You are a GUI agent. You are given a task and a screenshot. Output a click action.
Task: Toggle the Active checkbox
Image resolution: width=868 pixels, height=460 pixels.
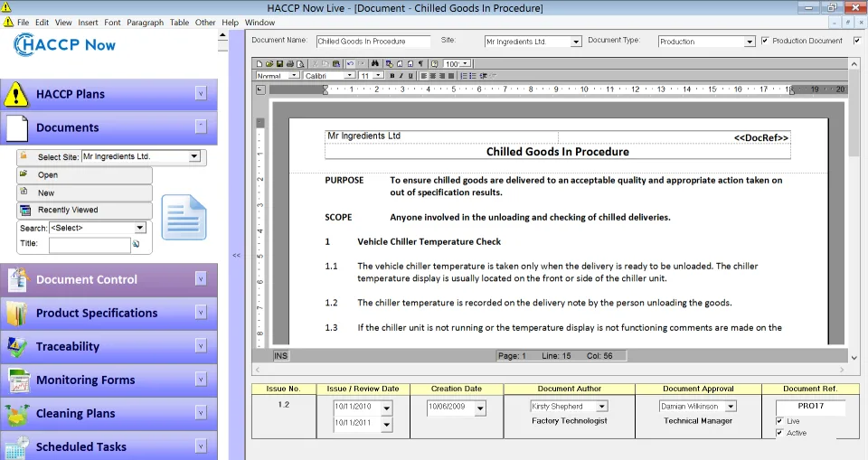[779, 433]
